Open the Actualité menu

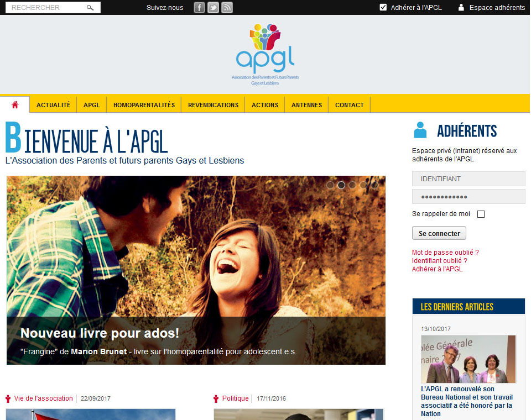coord(53,105)
